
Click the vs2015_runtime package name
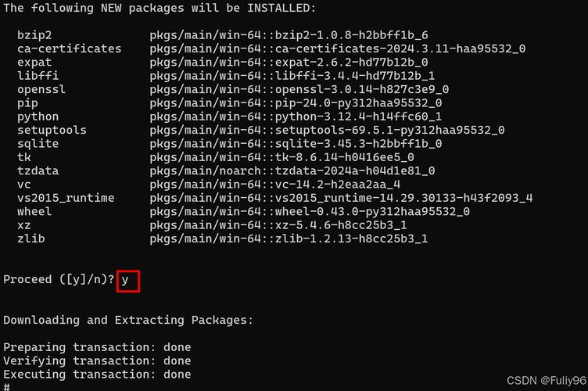pos(66,198)
